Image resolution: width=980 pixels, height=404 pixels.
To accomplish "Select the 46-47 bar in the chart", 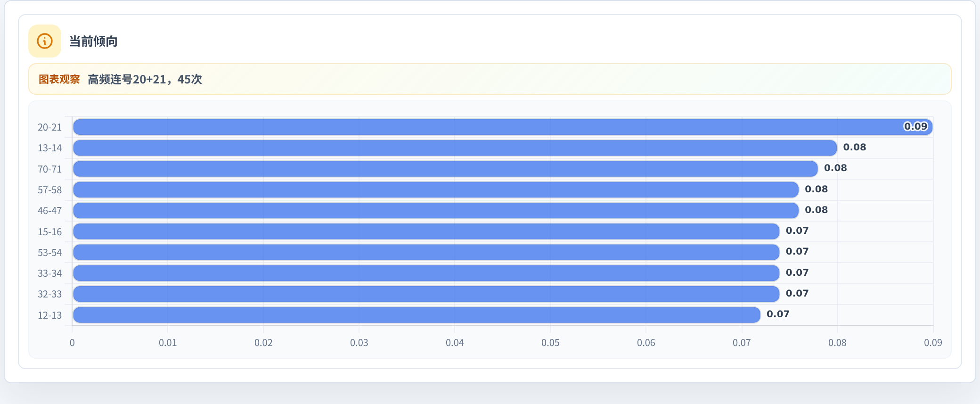I will coord(436,211).
